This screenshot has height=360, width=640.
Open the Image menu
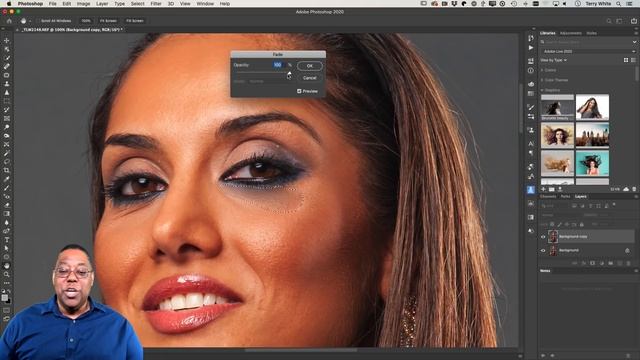pyautogui.click(x=83, y=4)
